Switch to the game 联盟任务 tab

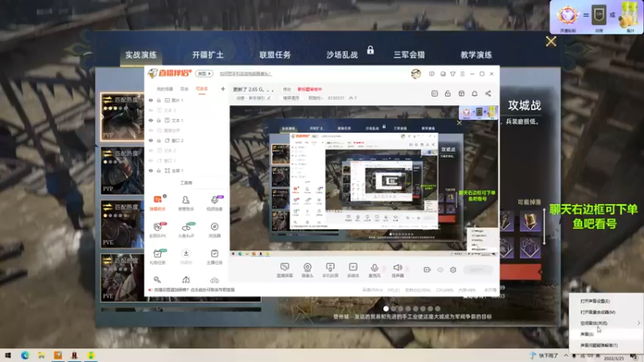pyautogui.click(x=275, y=55)
